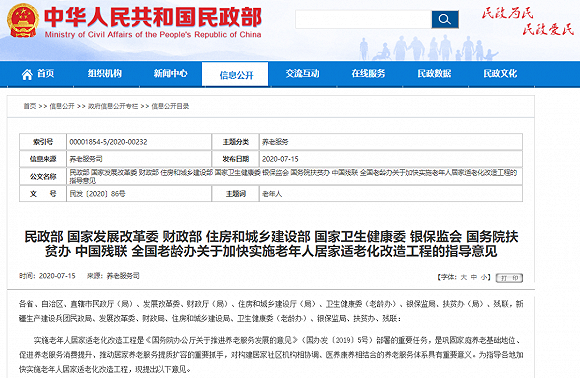Click the 信息来源 label cell
The height and width of the screenshot is (378, 580).
(43, 159)
